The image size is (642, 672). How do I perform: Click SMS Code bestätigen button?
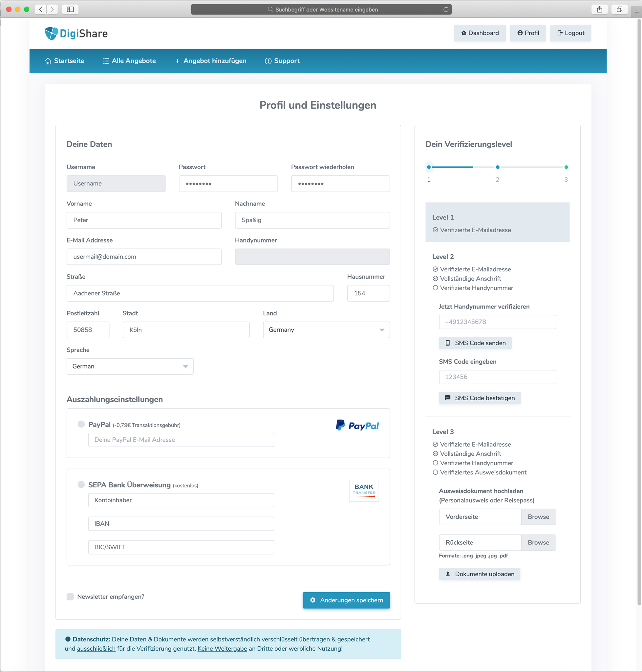coord(480,398)
